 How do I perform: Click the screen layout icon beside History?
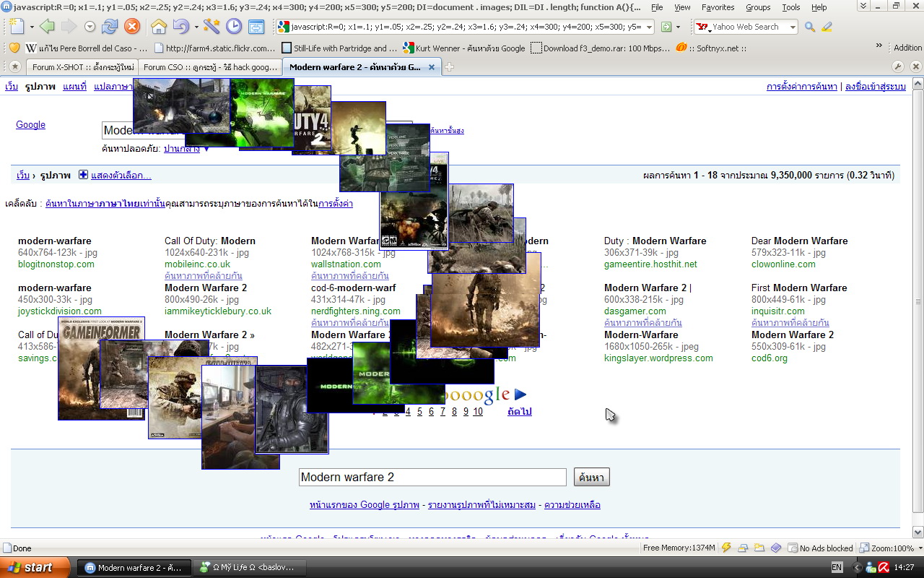pos(256,27)
